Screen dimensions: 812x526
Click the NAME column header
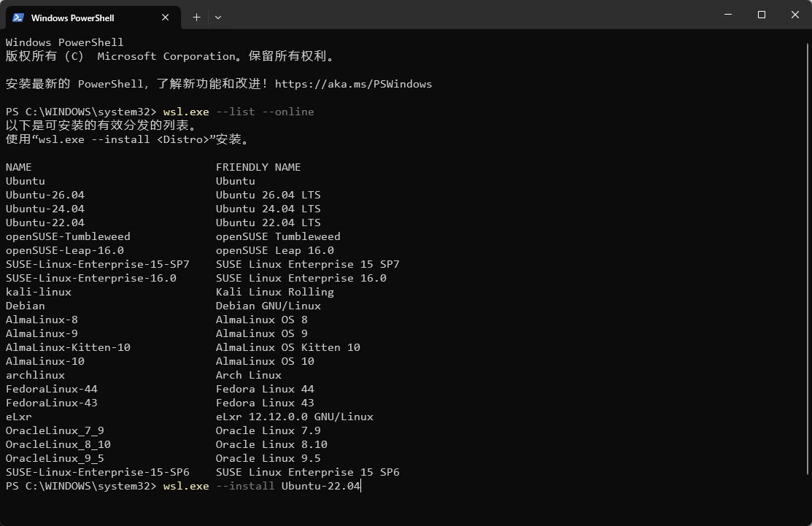pyautogui.click(x=19, y=167)
